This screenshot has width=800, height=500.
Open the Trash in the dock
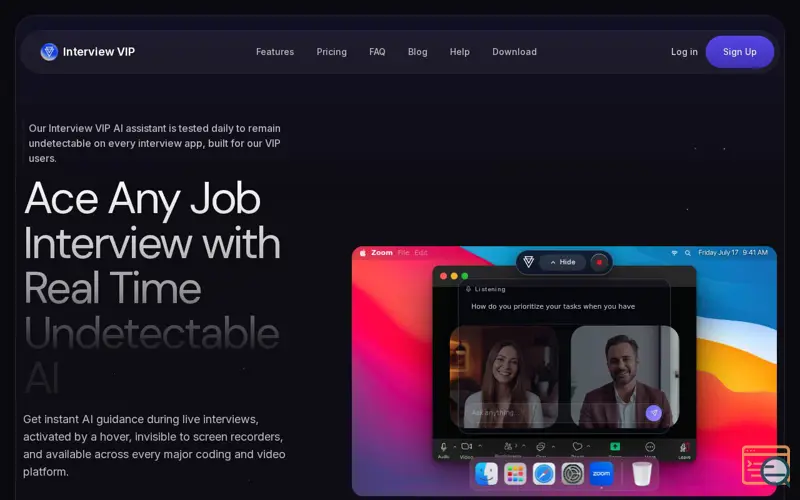click(642, 474)
